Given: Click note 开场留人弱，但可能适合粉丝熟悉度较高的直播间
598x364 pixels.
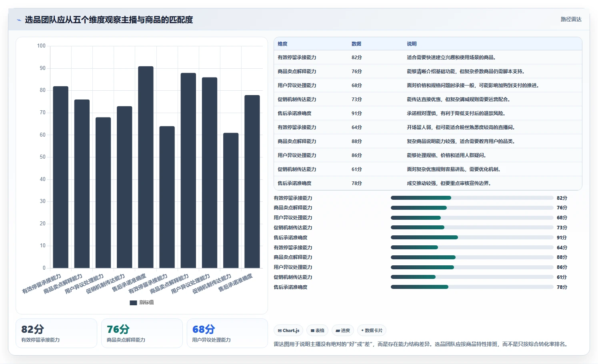Looking at the screenshot, I should click(x=461, y=127).
